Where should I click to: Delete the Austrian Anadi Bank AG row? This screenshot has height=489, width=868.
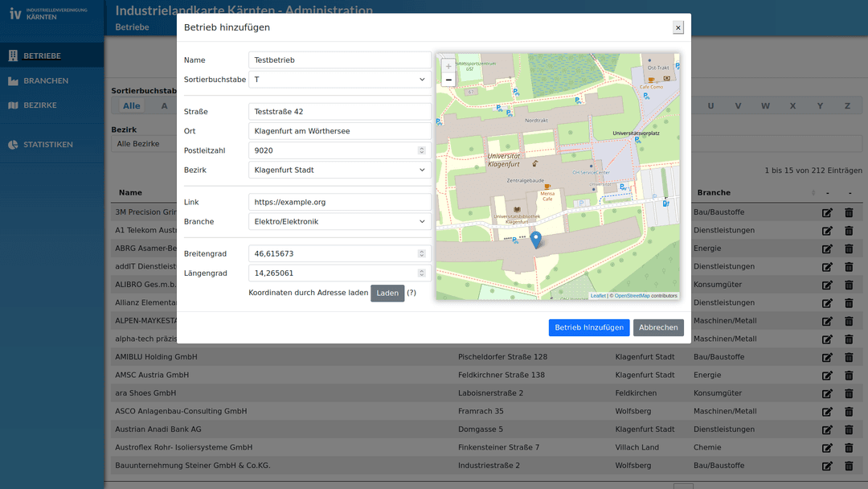tap(849, 429)
